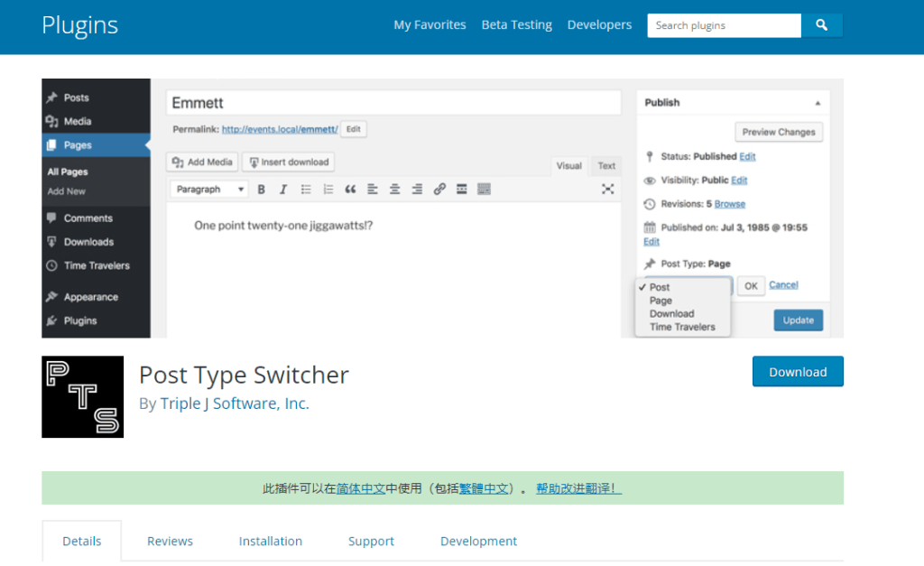This screenshot has width=924, height=566.
Task: Click the Post Type Switcher PTS logo
Action: pyautogui.click(x=82, y=397)
